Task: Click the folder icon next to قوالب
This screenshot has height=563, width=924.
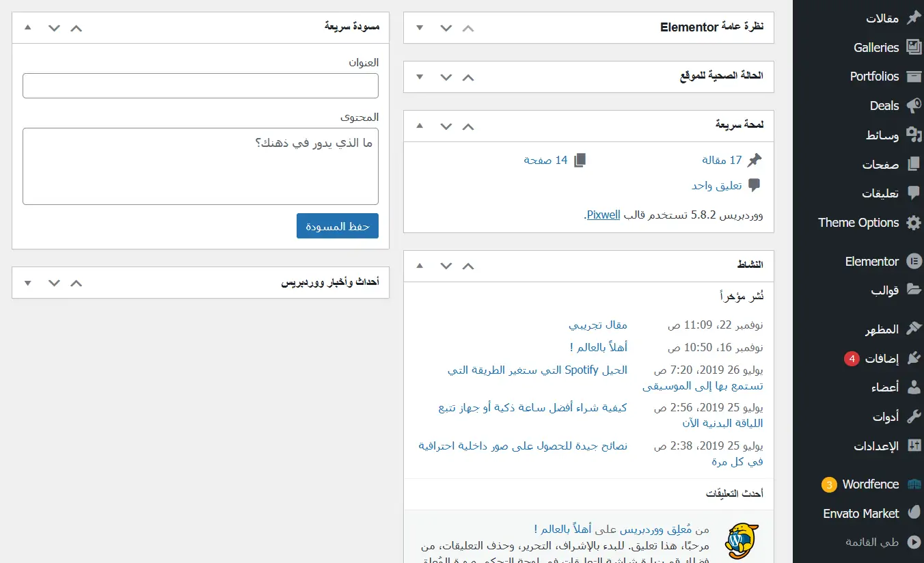Action: 913,290
